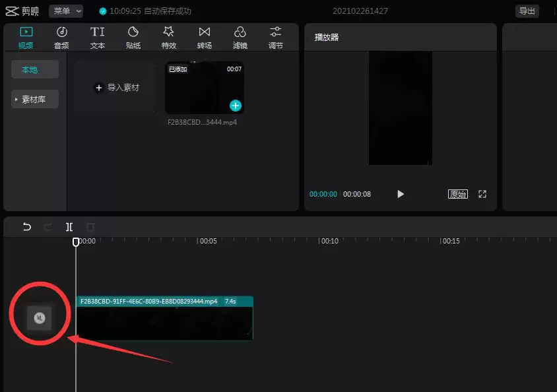This screenshot has height=392, width=557.
Task: Open the 调节 adjustment icon
Action: [276, 38]
